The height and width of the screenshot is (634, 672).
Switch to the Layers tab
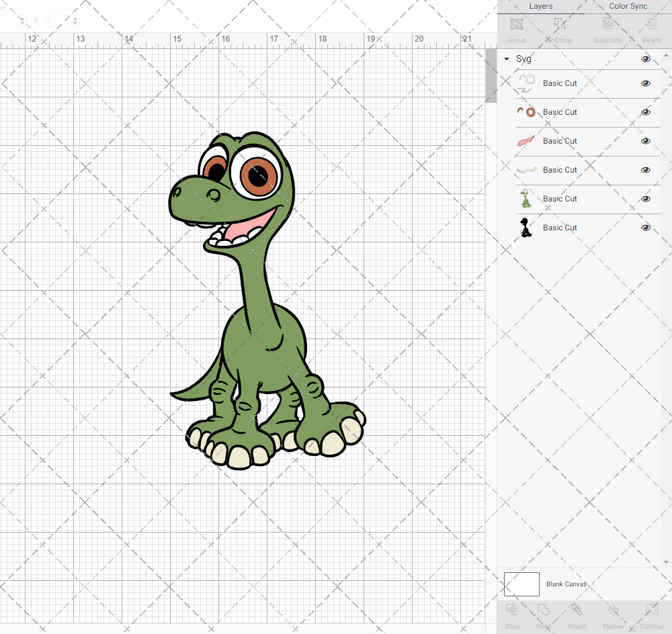(x=540, y=7)
